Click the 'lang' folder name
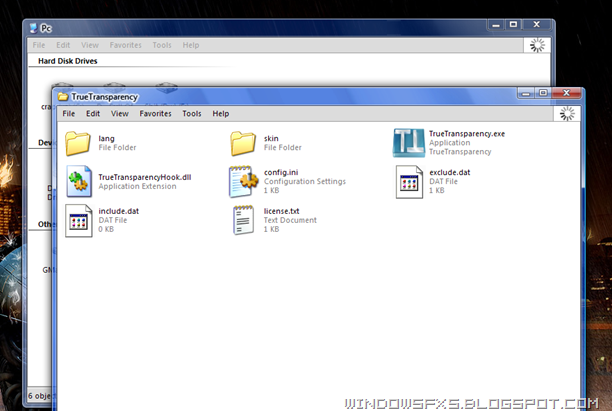Screen dimensions: 612x411 [x=106, y=138]
